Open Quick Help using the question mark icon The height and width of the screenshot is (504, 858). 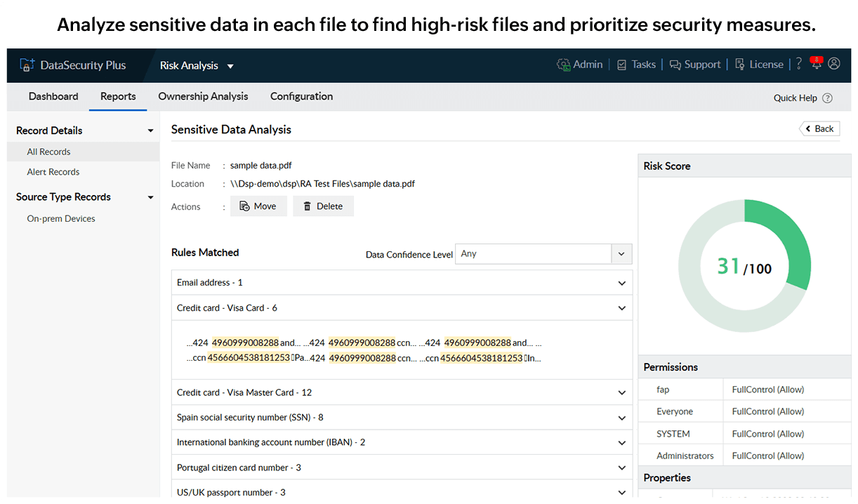827,98
